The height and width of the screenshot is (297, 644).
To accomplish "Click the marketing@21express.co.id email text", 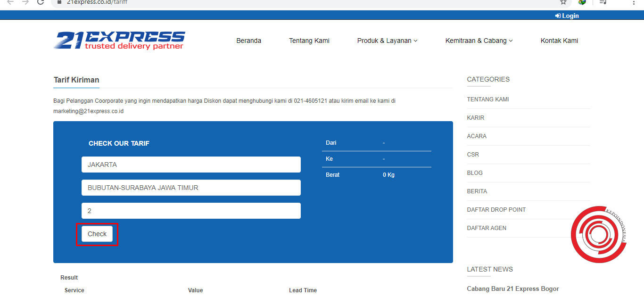I will (88, 111).
